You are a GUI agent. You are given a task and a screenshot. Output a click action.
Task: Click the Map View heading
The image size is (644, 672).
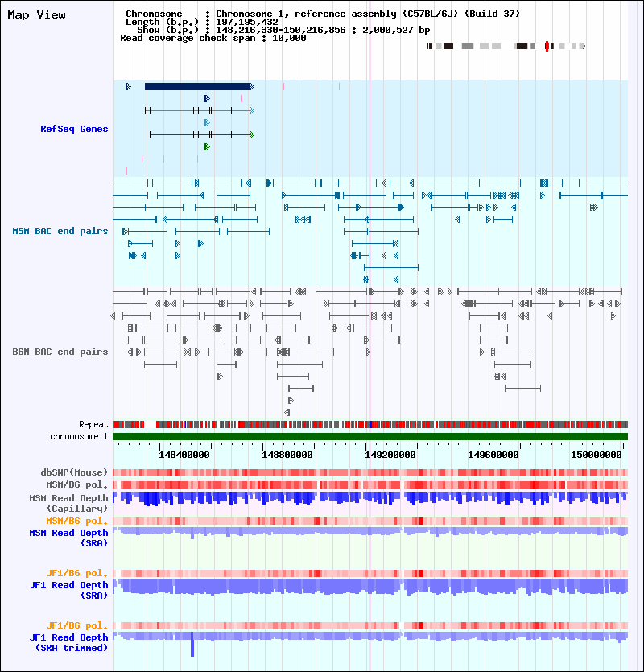coord(37,15)
